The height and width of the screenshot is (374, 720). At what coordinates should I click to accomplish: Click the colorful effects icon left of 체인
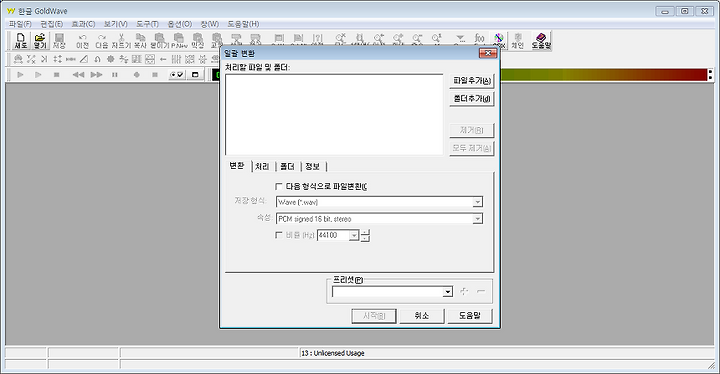point(499,40)
